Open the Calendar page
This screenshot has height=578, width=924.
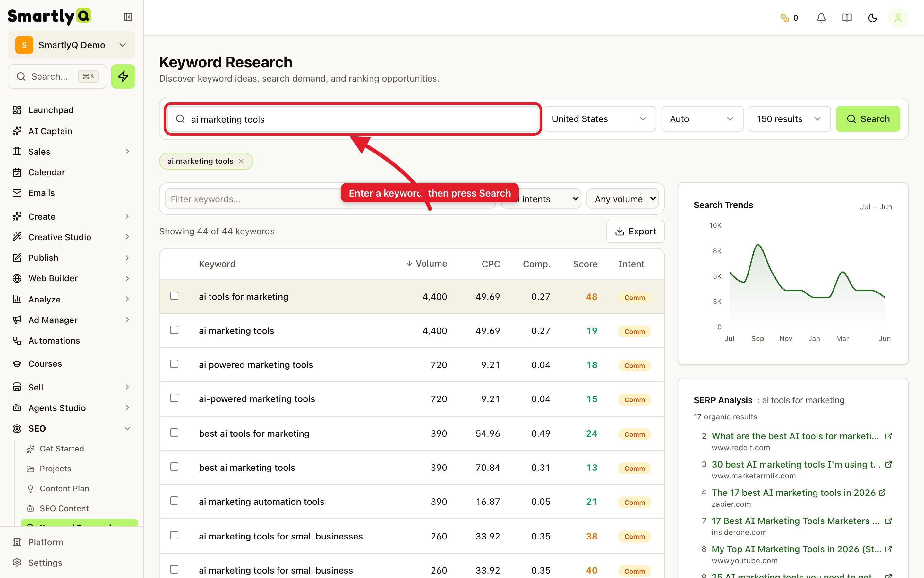(x=72, y=172)
